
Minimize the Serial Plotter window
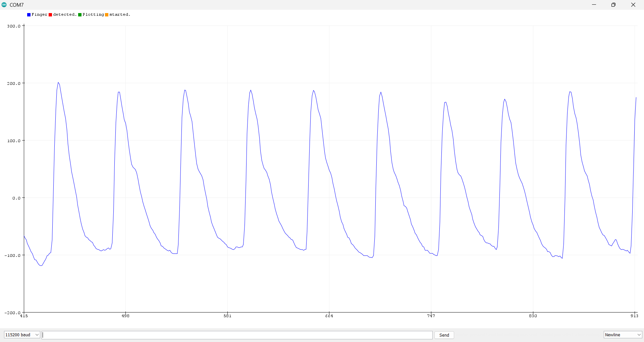(x=594, y=5)
